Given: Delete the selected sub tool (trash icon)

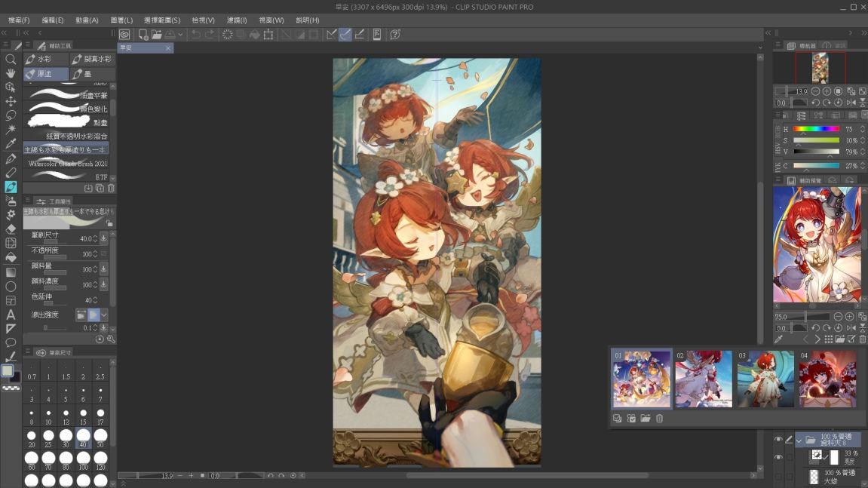Looking at the screenshot, I should pos(111,189).
